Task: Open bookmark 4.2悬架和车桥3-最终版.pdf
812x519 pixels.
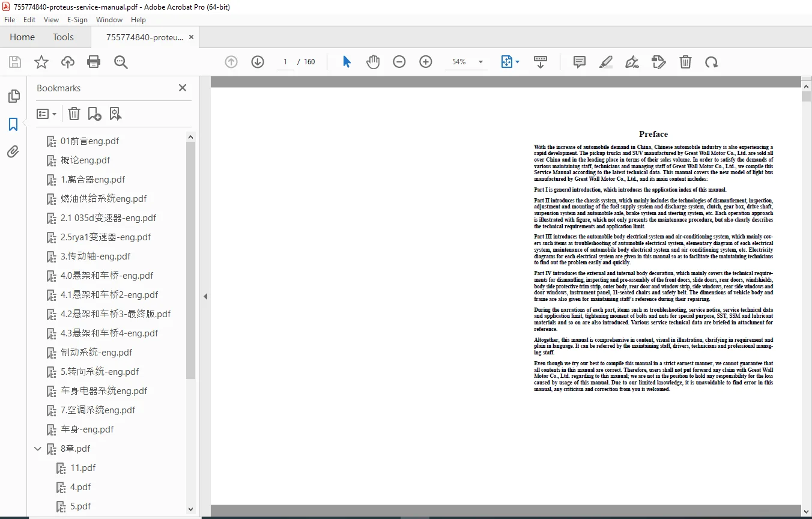Action: [115, 314]
